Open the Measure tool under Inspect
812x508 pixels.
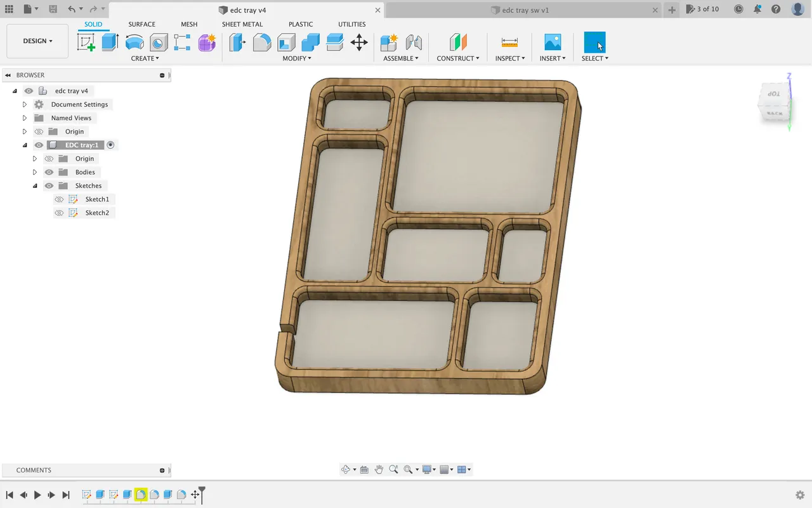[510, 43]
